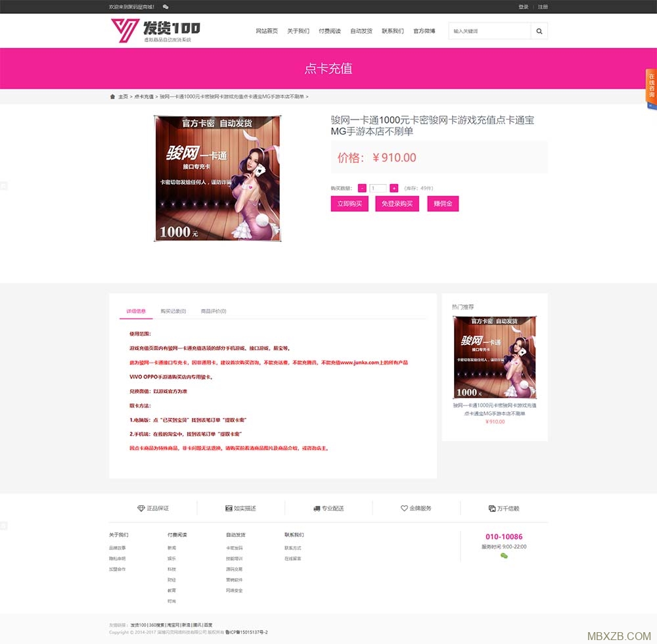Click the heart icon beside 金牌服务
This screenshot has height=644, width=657.
coord(404,508)
